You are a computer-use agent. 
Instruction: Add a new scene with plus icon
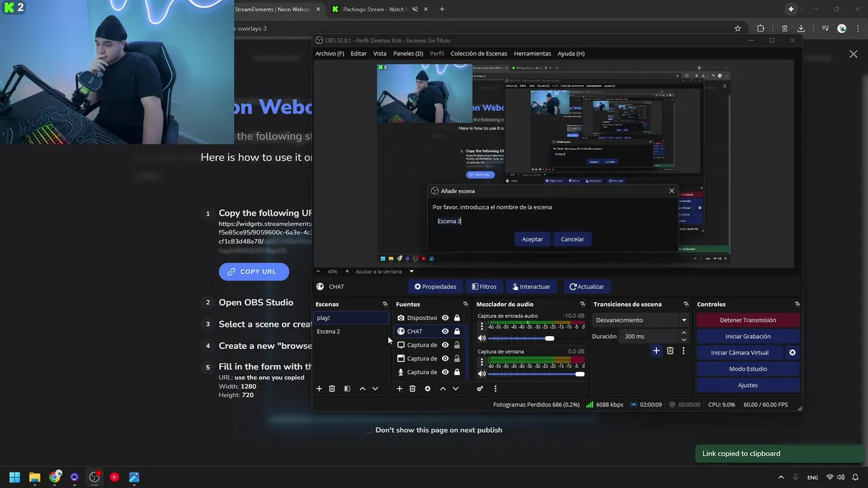319,388
